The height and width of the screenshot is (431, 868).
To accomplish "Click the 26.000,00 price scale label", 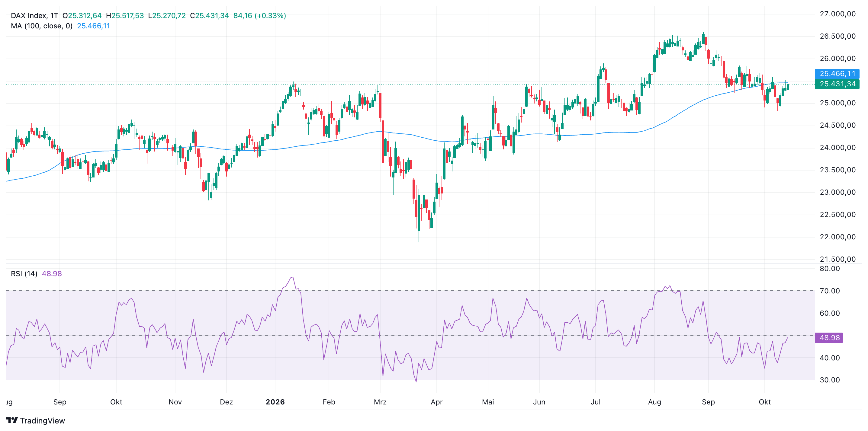I will pos(837,59).
